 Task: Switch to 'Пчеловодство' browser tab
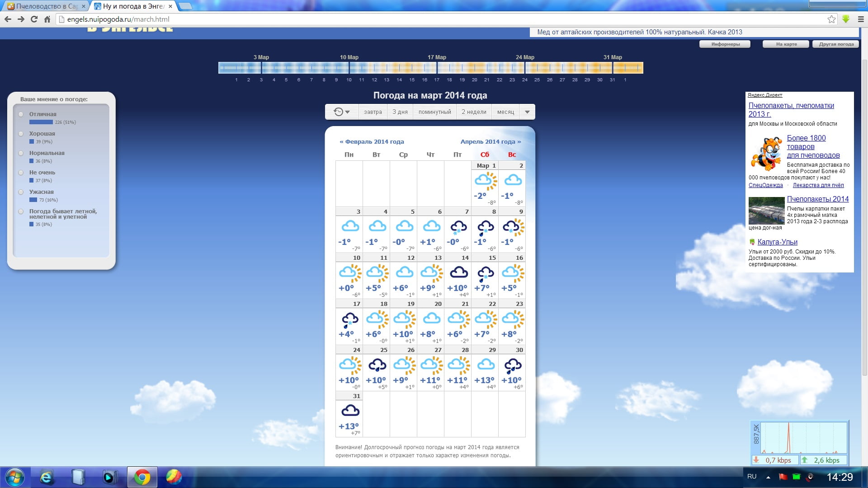pyautogui.click(x=45, y=6)
